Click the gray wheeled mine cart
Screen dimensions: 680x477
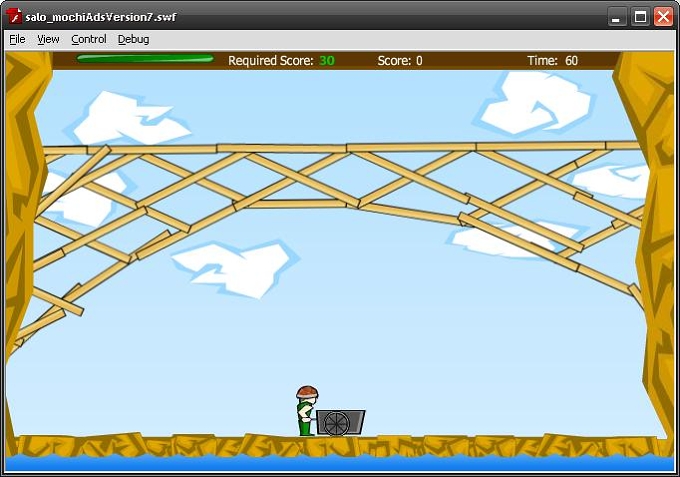click(340, 422)
